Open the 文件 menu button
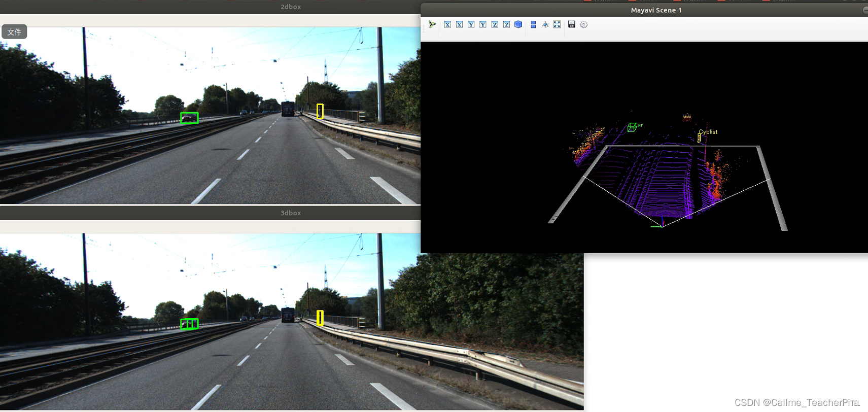This screenshot has width=868, height=412. [x=14, y=32]
